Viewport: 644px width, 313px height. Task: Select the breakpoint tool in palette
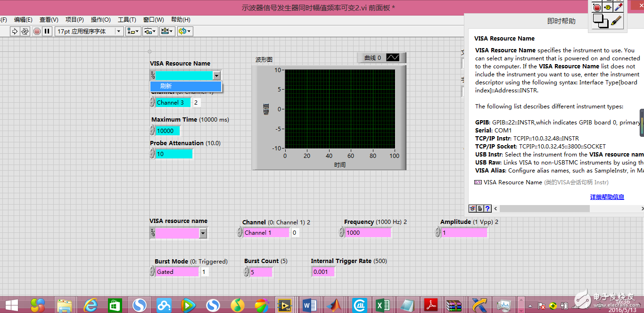pyautogui.click(x=597, y=7)
